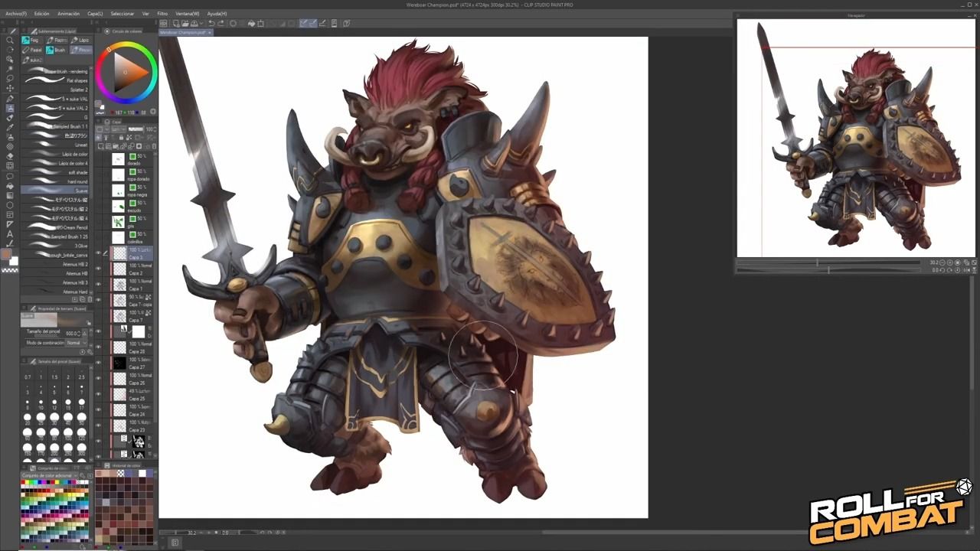Click the New raster layer icon

coord(101,146)
